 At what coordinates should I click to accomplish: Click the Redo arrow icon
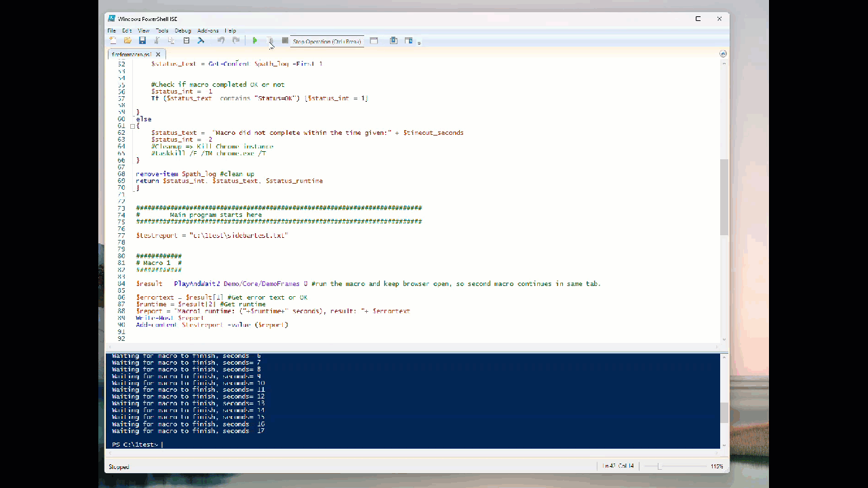236,41
